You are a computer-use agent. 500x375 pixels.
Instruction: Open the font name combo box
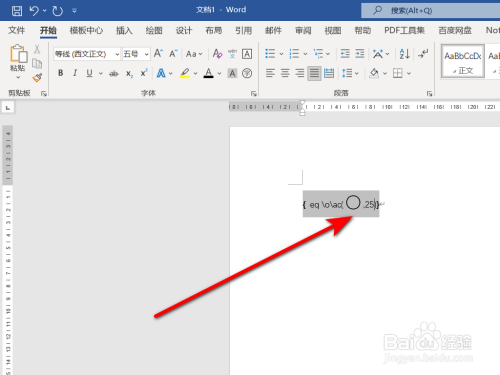click(87, 54)
